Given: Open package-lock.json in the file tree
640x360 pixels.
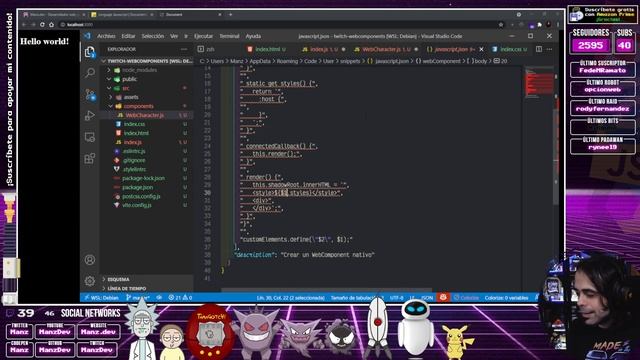Looking at the screenshot, I should [143, 178].
